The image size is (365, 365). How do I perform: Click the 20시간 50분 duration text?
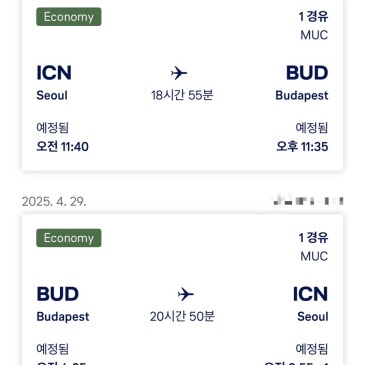(x=182, y=317)
